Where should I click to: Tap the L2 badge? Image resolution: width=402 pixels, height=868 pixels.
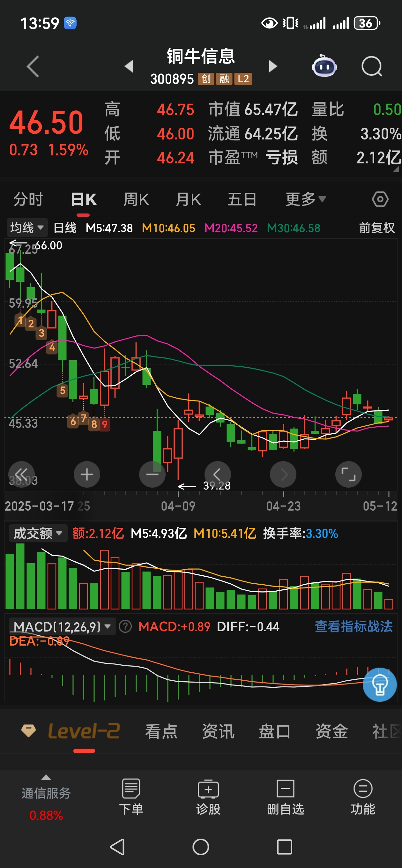tap(243, 79)
